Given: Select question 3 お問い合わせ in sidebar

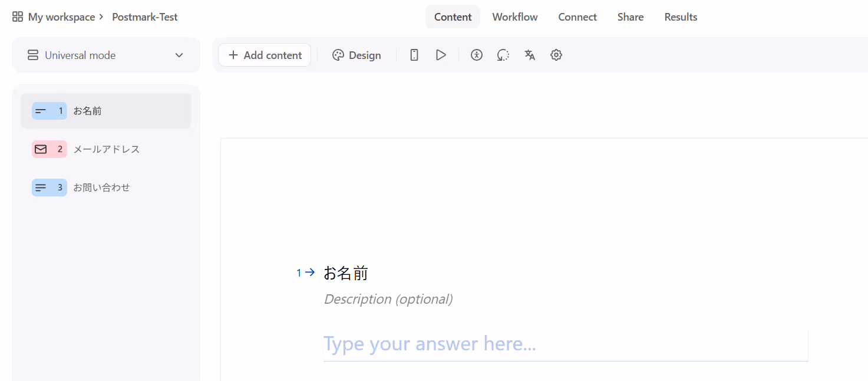Looking at the screenshot, I should pyautogui.click(x=106, y=188).
